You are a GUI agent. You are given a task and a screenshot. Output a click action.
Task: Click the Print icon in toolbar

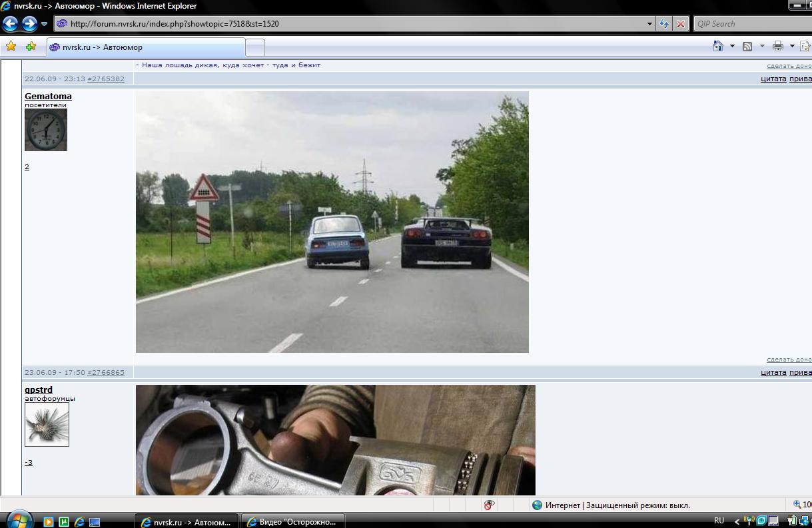click(777, 47)
